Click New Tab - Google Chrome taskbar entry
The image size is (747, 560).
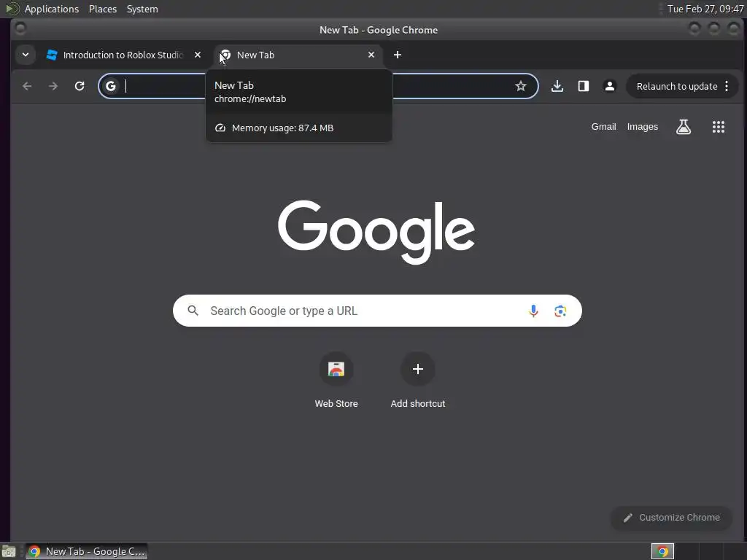pyautogui.click(x=86, y=551)
